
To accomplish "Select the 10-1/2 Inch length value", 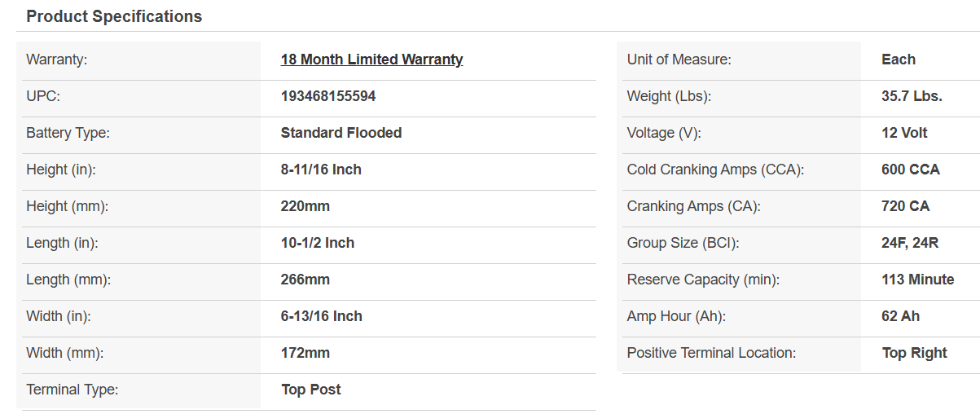I will (x=318, y=243).
